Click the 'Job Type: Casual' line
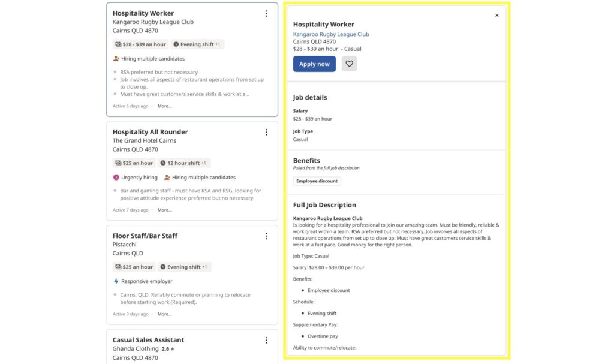Image resolution: width=614 pixels, height=364 pixels. click(311, 256)
